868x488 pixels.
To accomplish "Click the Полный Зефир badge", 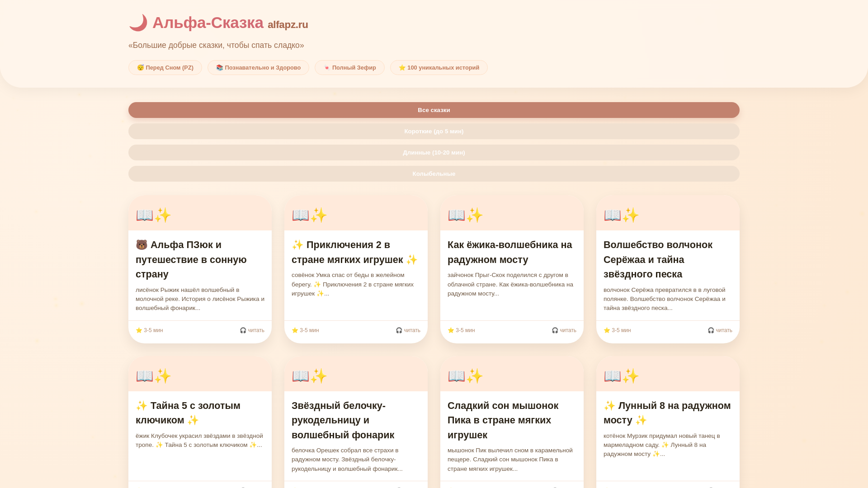I will [x=349, y=68].
